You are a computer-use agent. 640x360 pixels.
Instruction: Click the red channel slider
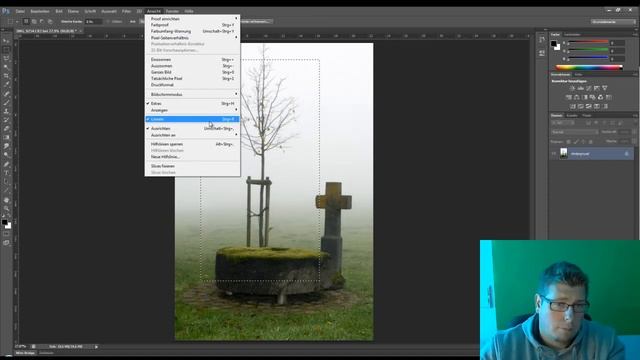588,42
